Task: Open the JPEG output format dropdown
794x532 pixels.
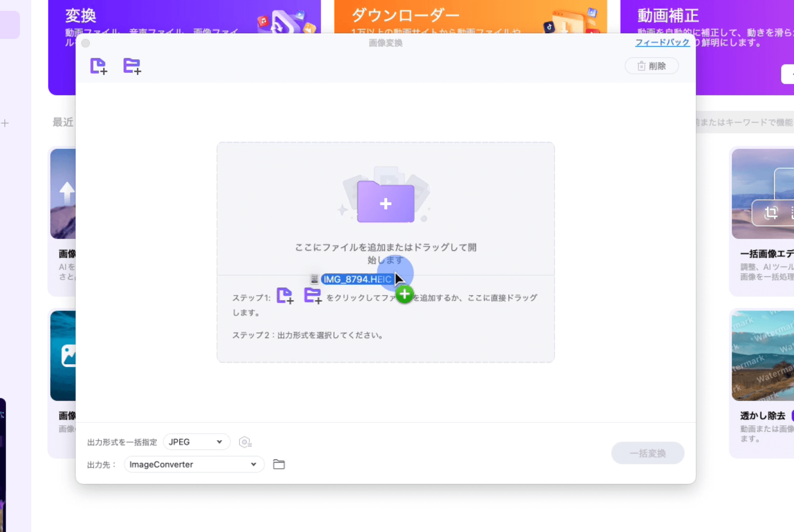Action: (x=196, y=442)
